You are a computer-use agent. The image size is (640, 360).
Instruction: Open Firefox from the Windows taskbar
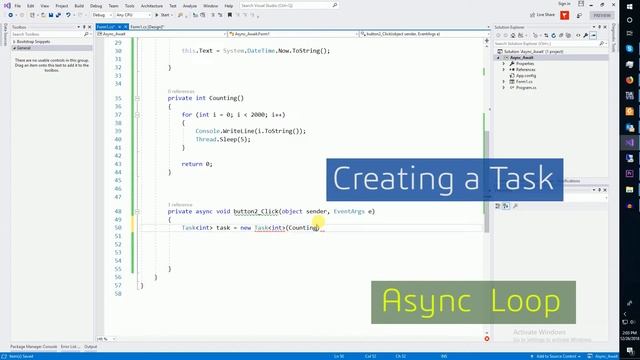click(x=629, y=80)
